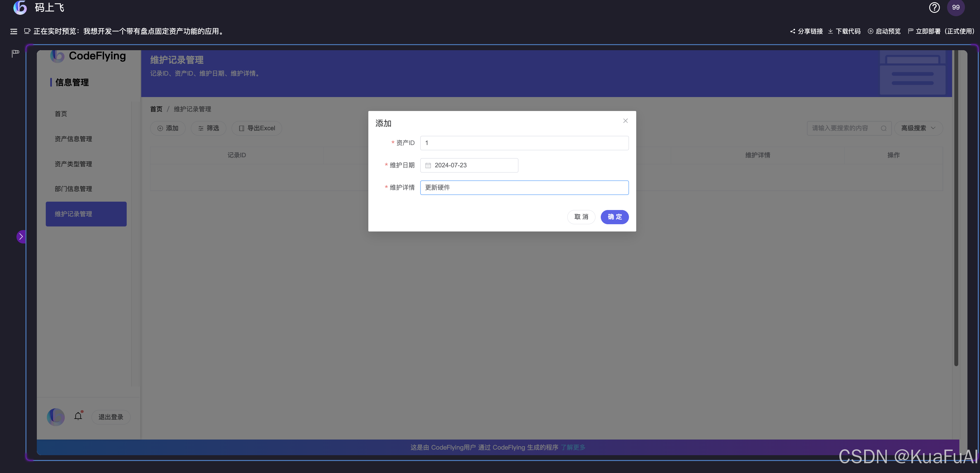The image size is (980, 473).
Task: Select 维护记录管理 menu item
Action: [x=86, y=214]
